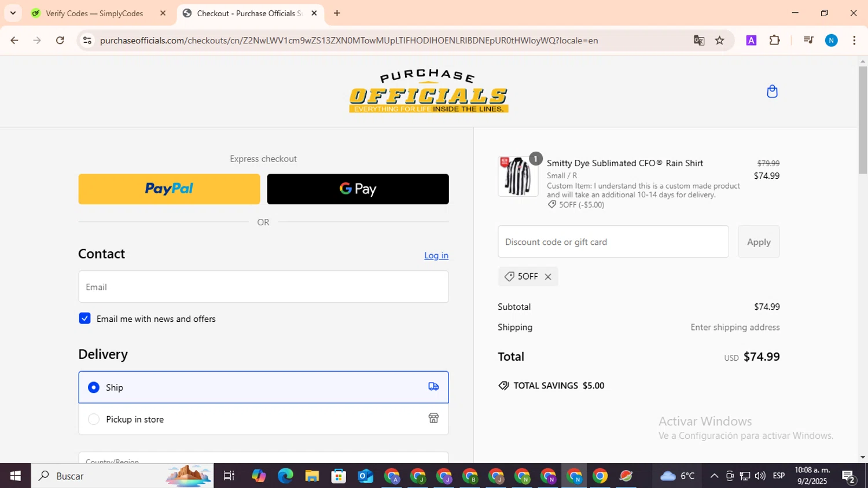Click the address bar URL
This screenshot has width=868, height=488.
click(349, 41)
